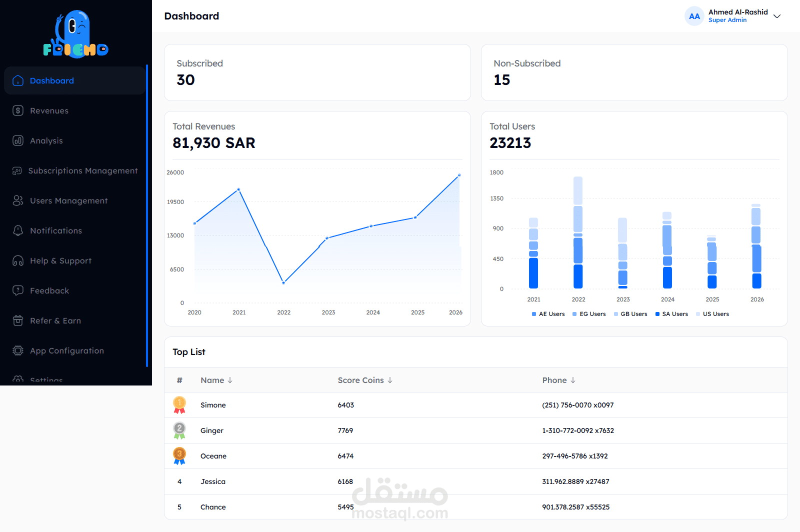The image size is (800, 532).
Task: Click the Subscriptions Management icon
Action: (17, 170)
